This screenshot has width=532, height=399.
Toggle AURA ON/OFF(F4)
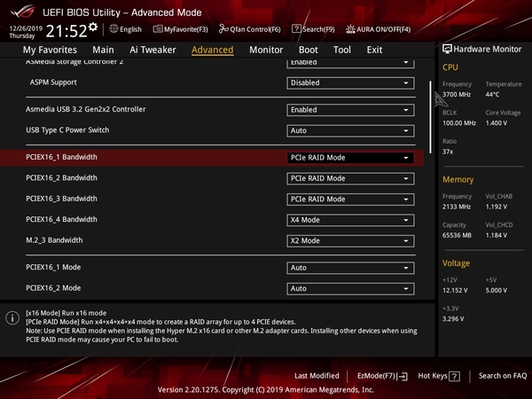(378, 29)
